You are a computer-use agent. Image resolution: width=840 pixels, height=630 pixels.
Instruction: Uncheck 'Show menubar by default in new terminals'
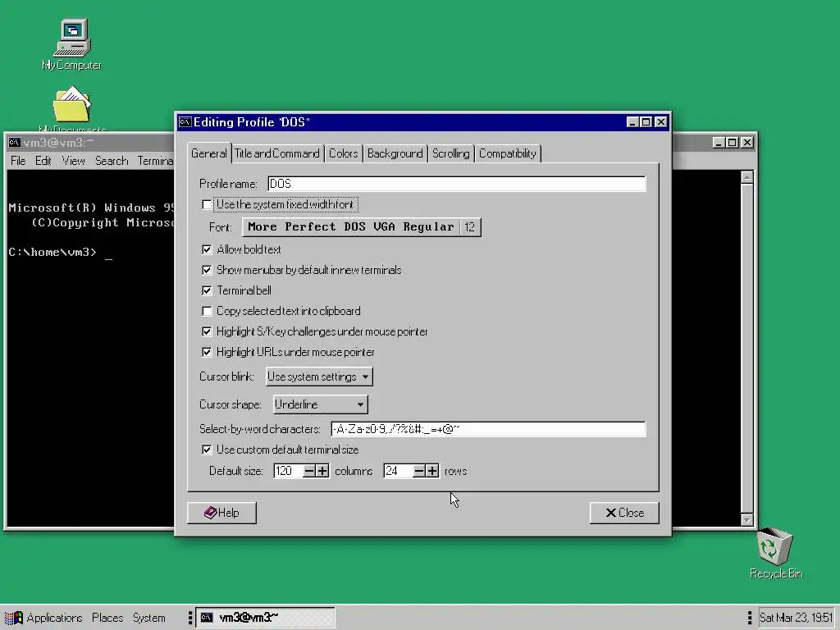click(x=207, y=270)
